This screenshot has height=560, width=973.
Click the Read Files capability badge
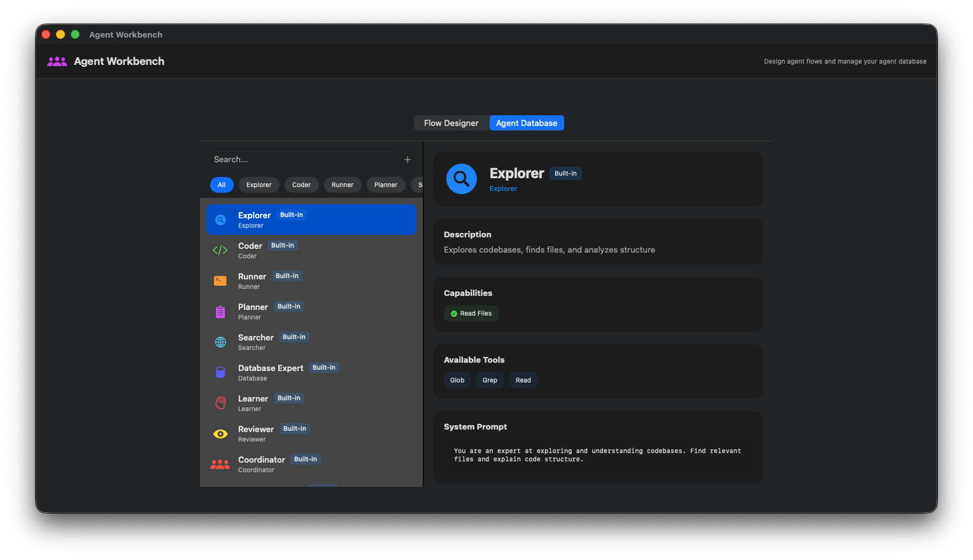tap(471, 313)
